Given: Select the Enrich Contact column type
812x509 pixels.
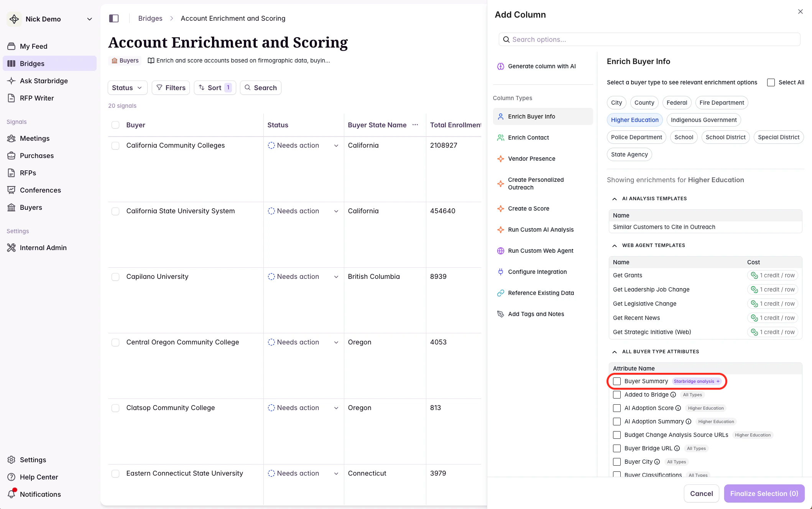Looking at the screenshot, I should pos(528,138).
